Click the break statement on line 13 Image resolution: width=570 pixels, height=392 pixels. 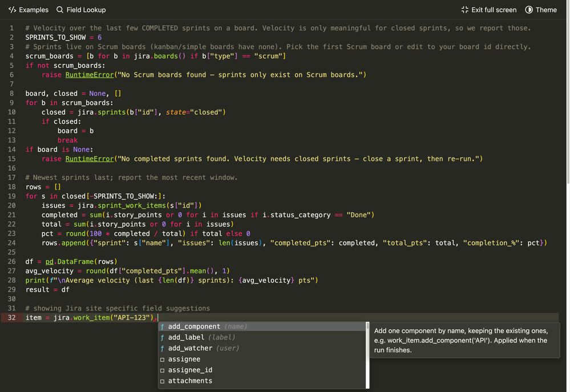68,140
